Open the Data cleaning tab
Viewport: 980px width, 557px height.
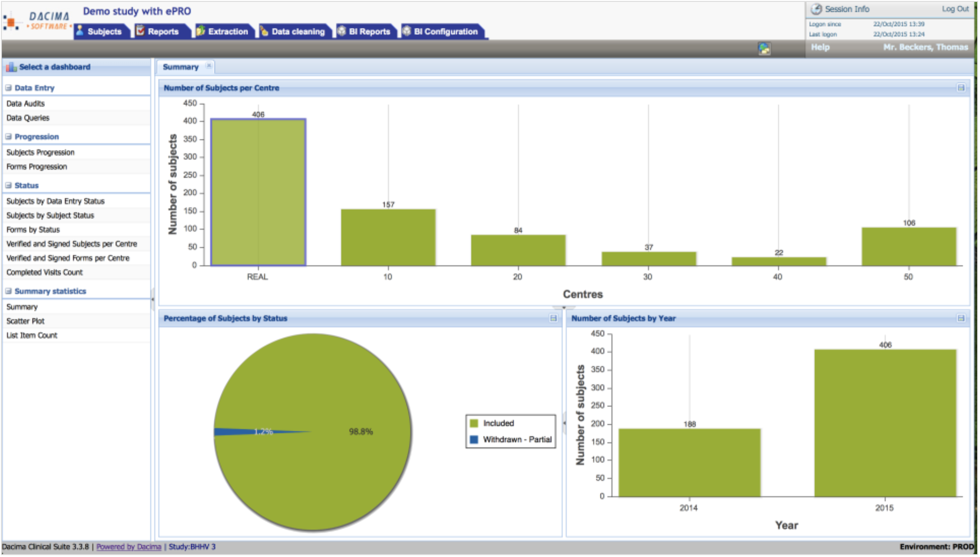click(x=297, y=32)
